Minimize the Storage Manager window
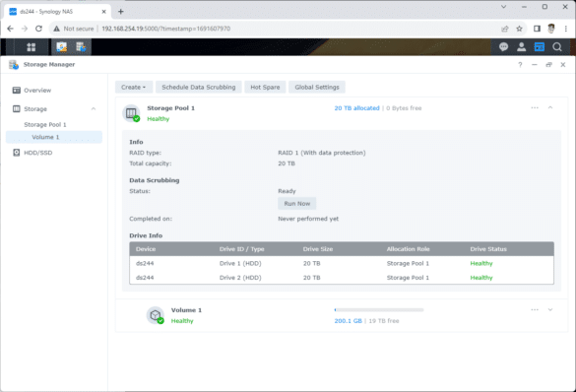Screen dimensions: 576x392 click(535, 65)
